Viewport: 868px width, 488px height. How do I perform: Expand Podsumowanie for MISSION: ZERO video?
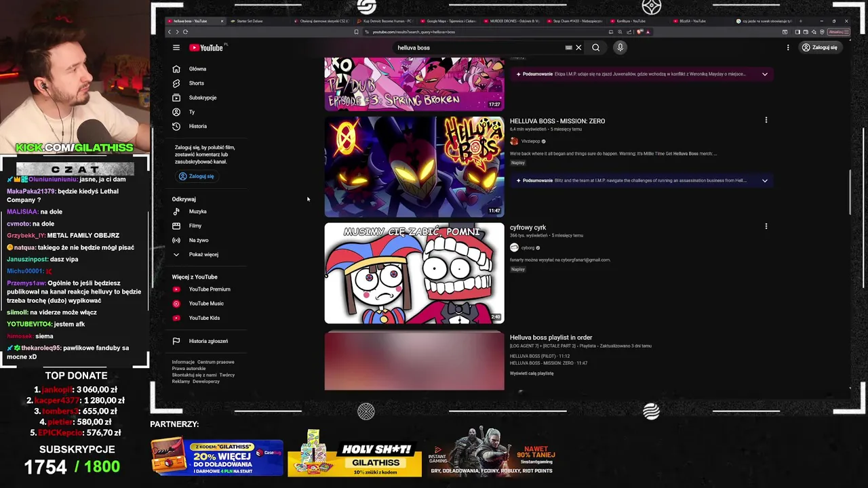point(642,180)
